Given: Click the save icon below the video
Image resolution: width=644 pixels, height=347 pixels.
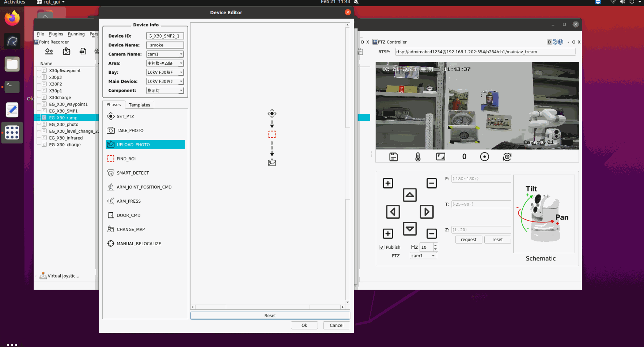Looking at the screenshot, I should [x=393, y=157].
